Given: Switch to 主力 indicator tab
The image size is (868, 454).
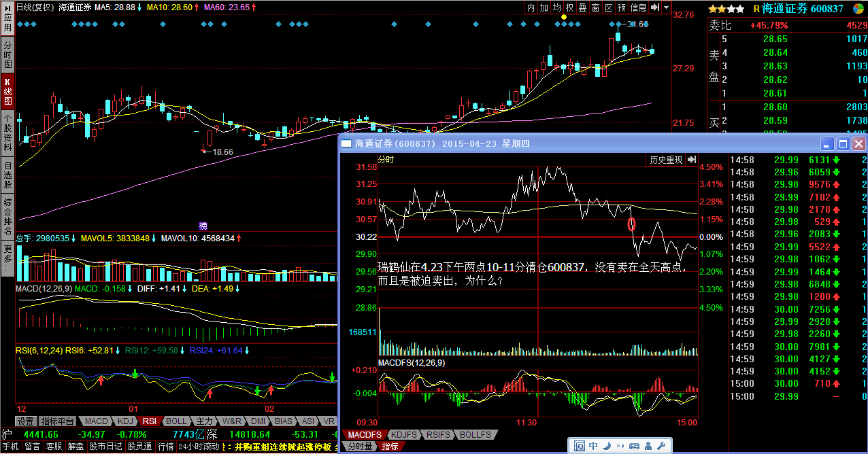Looking at the screenshot, I should [x=204, y=421].
